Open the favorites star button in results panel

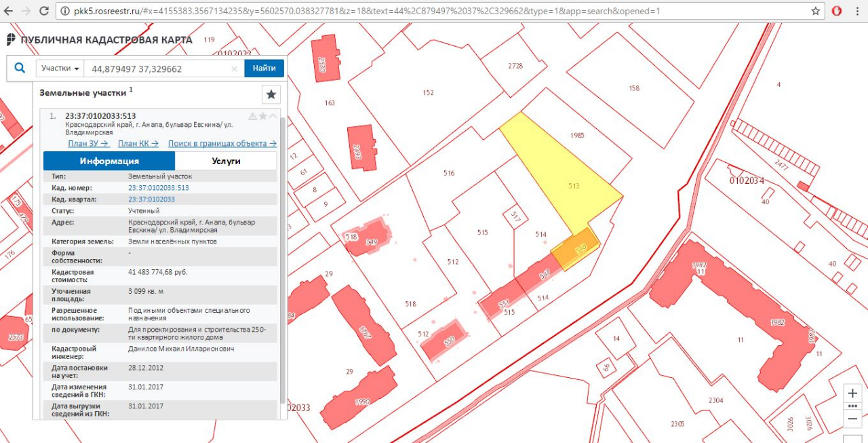pos(271,94)
